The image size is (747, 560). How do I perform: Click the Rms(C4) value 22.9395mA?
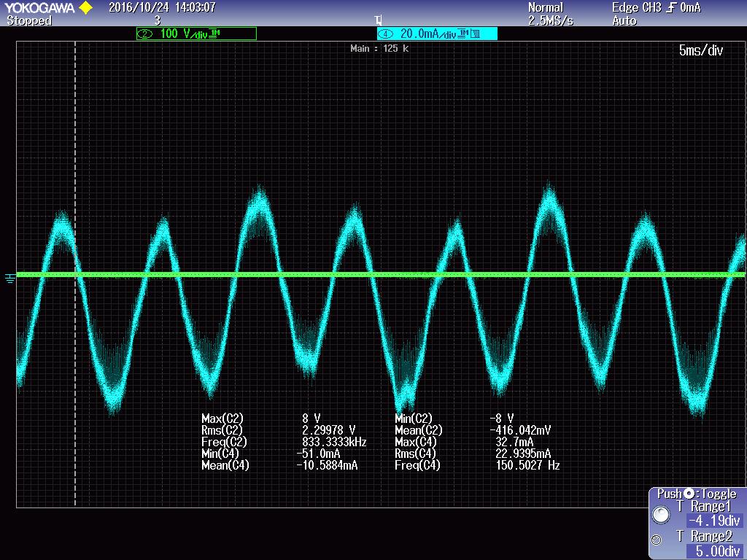click(x=523, y=454)
